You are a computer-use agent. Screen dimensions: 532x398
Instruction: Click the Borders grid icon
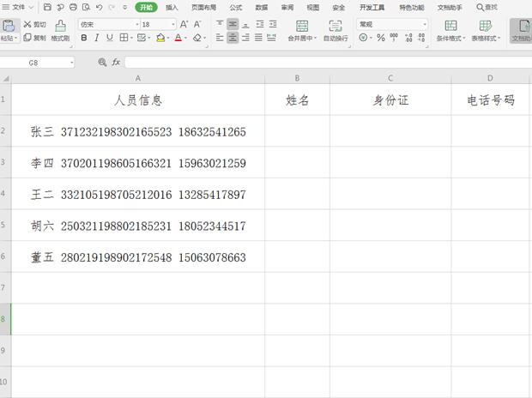[124, 38]
